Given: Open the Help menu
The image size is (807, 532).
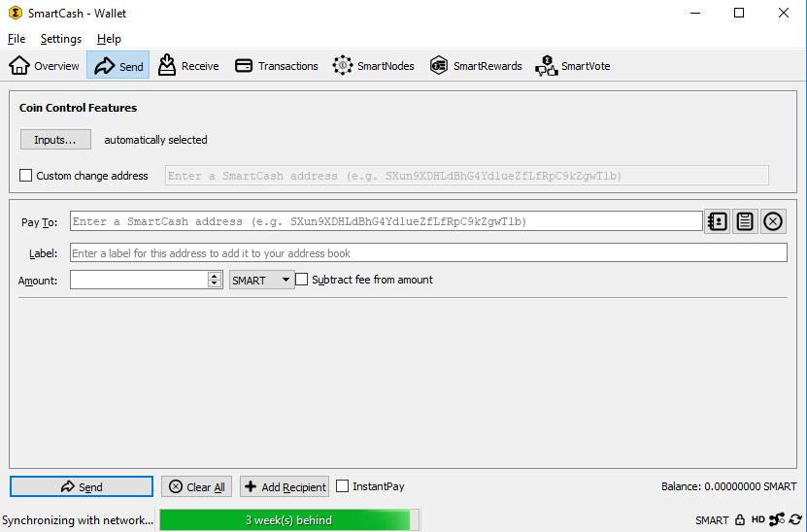Looking at the screenshot, I should pyautogui.click(x=109, y=39).
